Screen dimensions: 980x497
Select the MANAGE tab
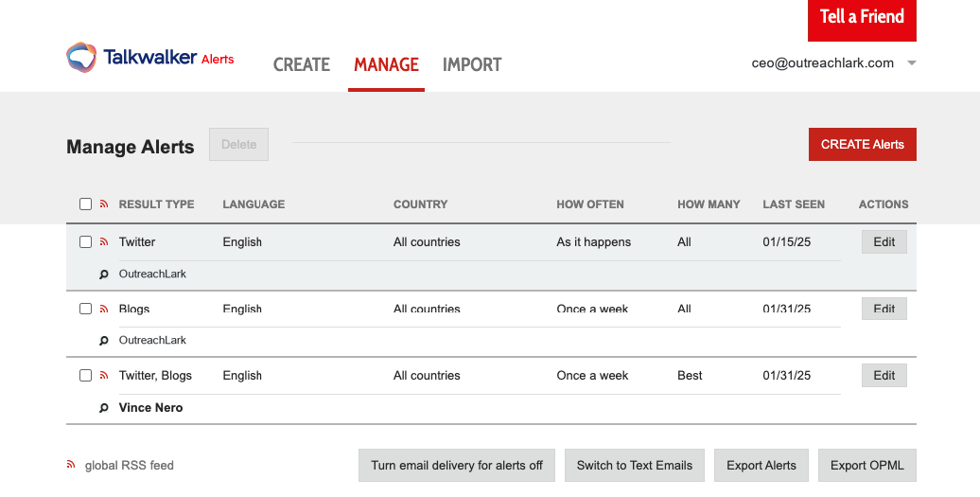point(386,64)
